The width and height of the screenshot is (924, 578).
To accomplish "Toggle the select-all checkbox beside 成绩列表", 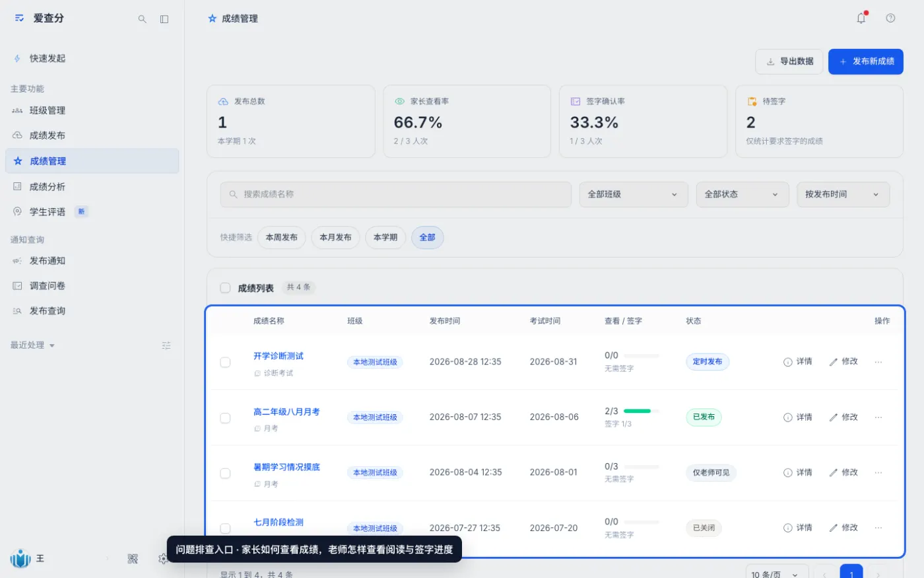I will [x=225, y=288].
